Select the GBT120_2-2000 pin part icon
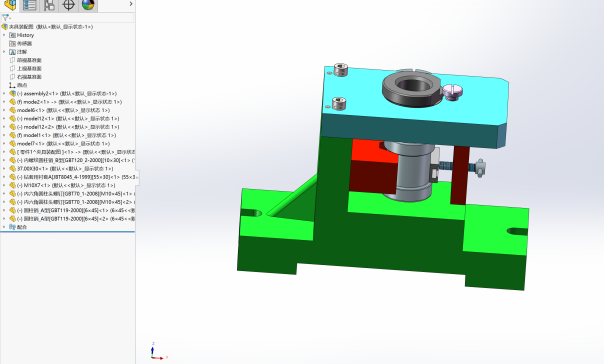This screenshot has height=364, width=604. click(x=12, y=160)
